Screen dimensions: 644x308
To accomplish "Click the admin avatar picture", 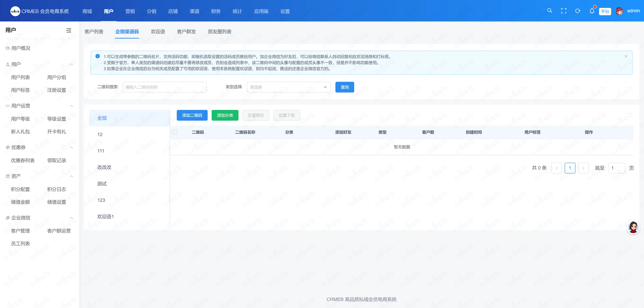I will tap(619, 11).
